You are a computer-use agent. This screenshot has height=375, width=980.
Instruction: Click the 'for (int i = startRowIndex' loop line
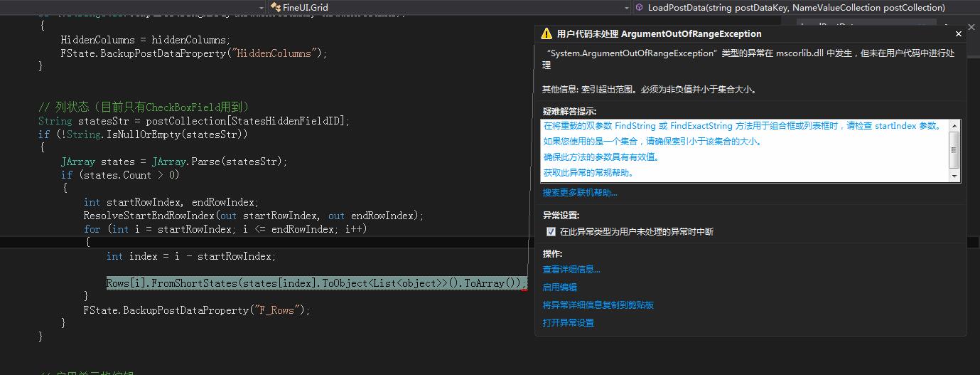[x=225, y=229]
